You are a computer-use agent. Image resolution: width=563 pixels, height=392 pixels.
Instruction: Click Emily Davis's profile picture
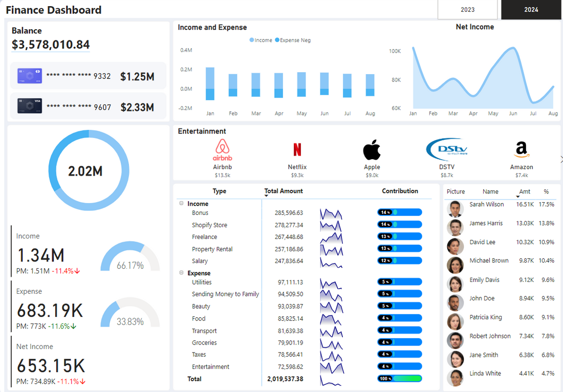[455, 284]
